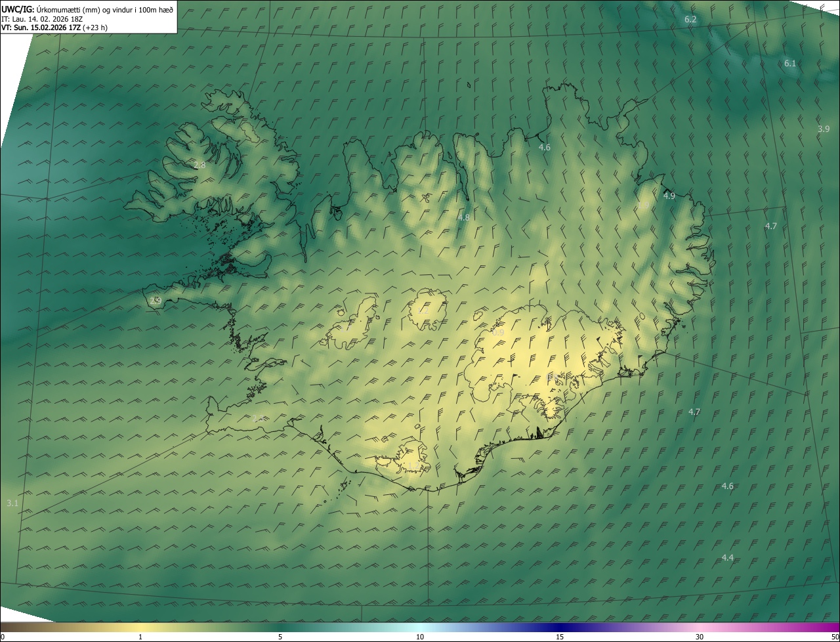Click colour scale tick label 15

[x=560, y=637]
